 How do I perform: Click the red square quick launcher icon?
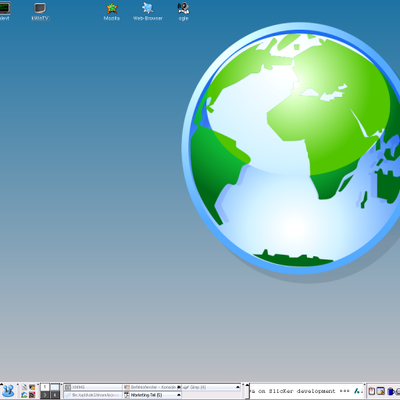(32, 395)
